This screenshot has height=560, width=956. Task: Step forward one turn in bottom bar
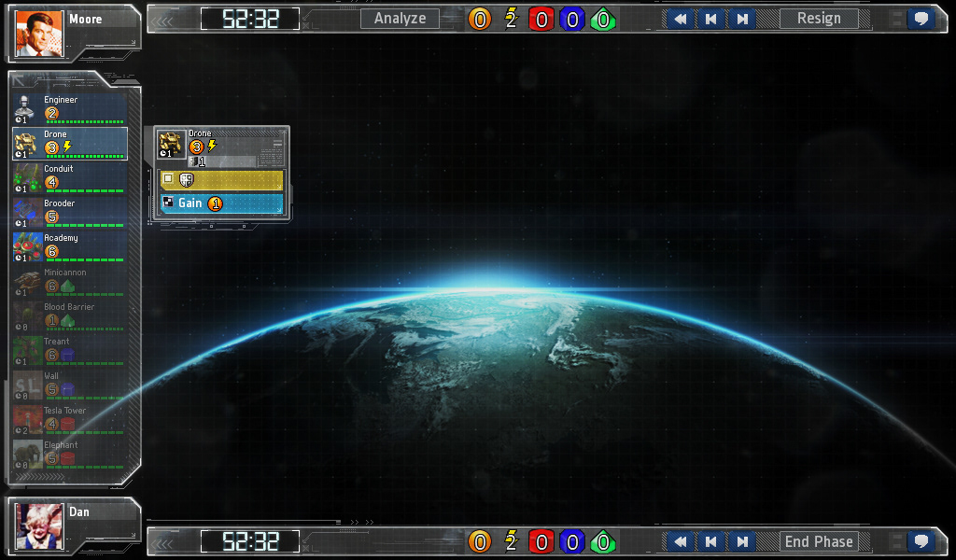[742, 541]
